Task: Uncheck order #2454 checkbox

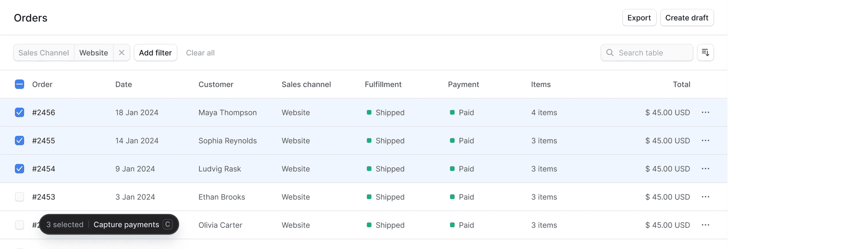Action: click(19, 169)
